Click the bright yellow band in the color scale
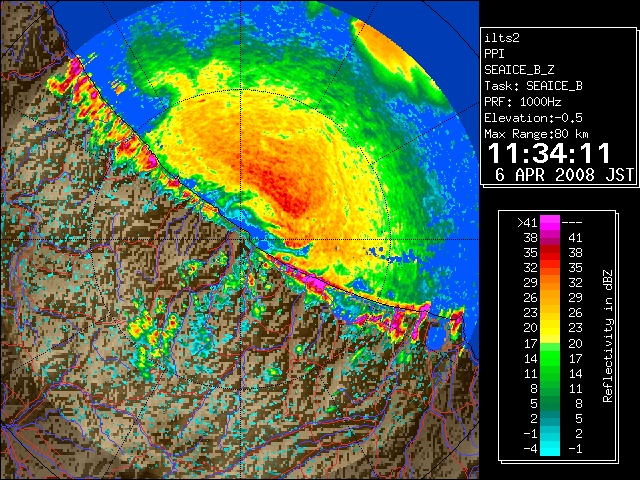This screenshot has height=480, width=640. 550,331
